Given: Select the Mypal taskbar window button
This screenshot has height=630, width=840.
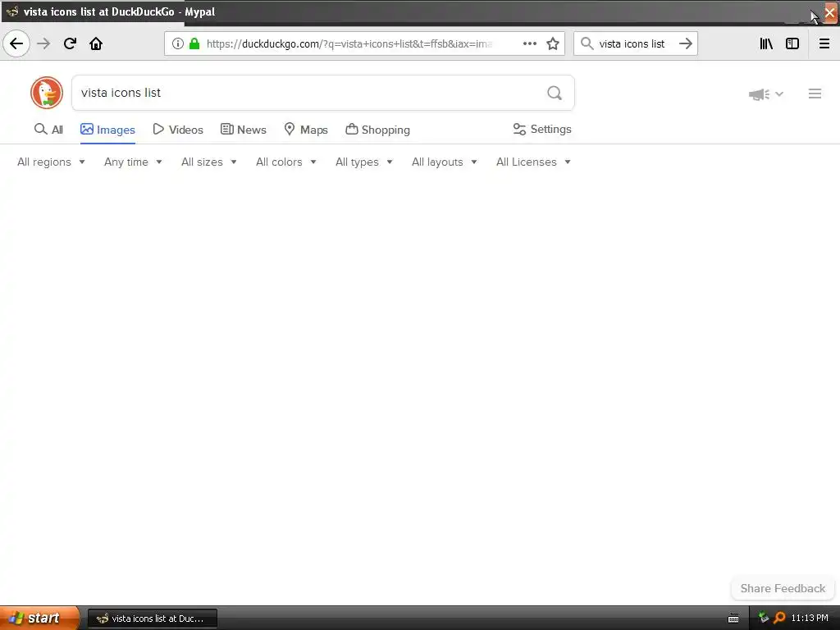Looking at the screenshot, I should [x=152, y=619].
